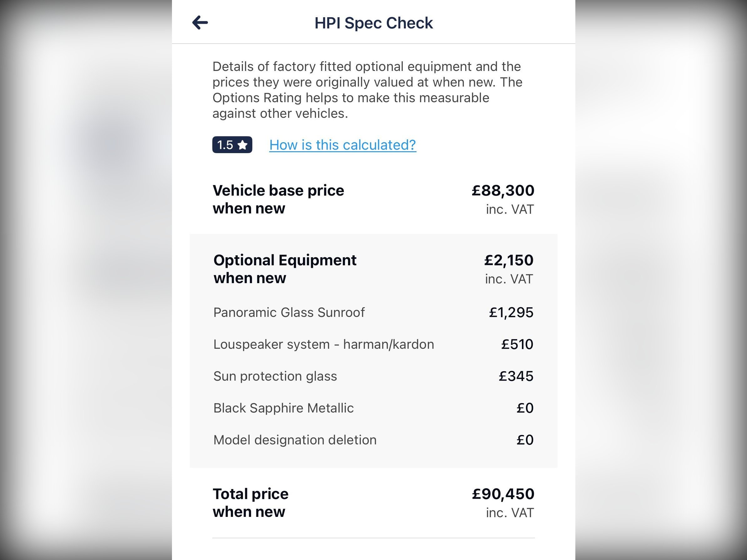Screen dimensions: 747x560
Task: Tap the back arrow icon
Action: 200,22
